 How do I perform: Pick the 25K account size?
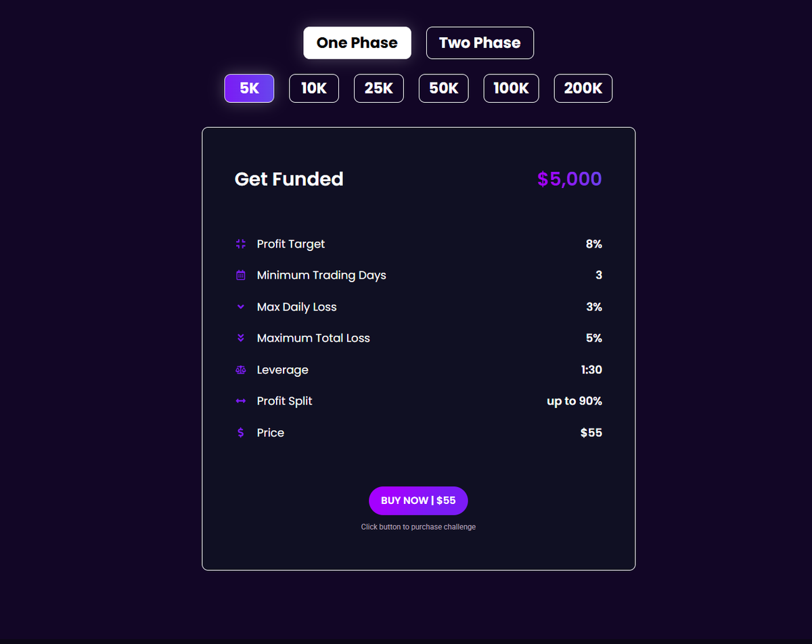pos(379,89)
